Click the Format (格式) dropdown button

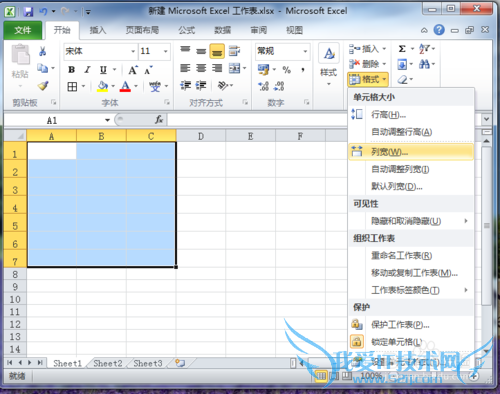pos(368,79)
